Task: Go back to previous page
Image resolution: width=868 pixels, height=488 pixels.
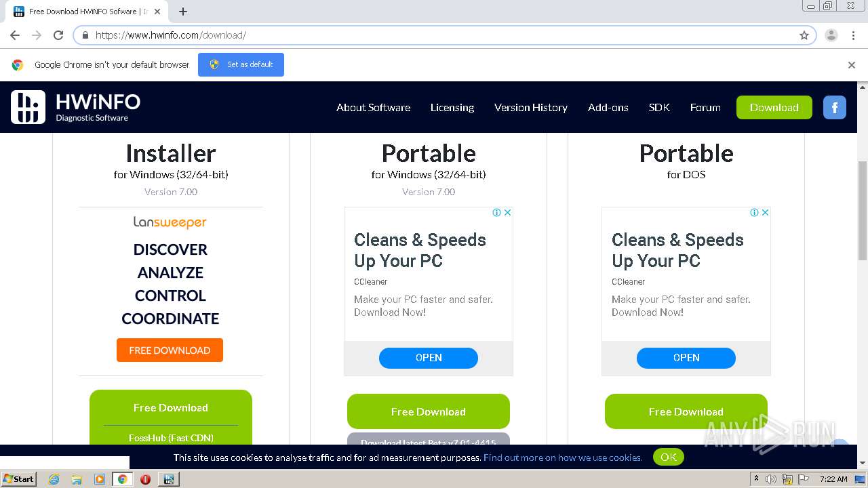Action: point(15,35)
